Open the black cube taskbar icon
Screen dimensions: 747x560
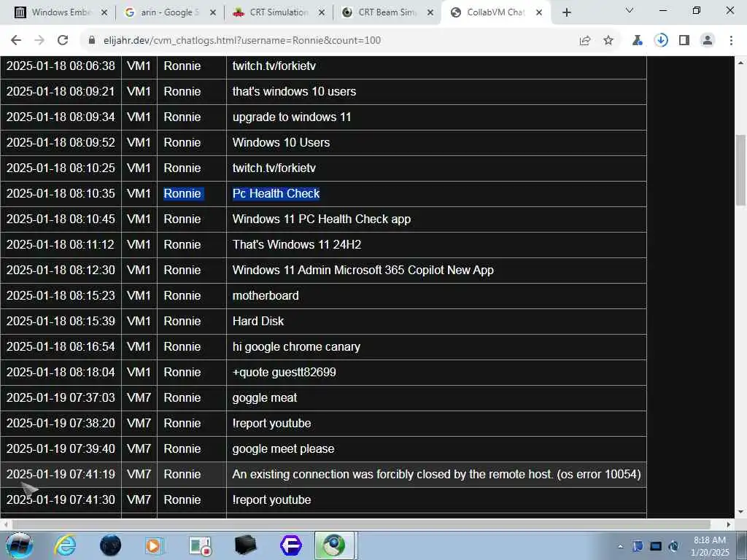(x=245, y=545)
